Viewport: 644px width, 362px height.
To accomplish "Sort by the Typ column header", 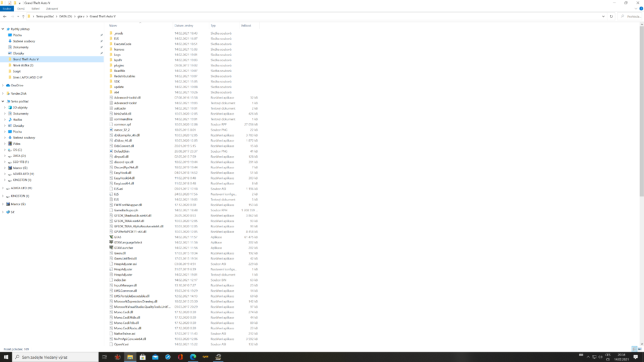I will [x=213, y=26].
